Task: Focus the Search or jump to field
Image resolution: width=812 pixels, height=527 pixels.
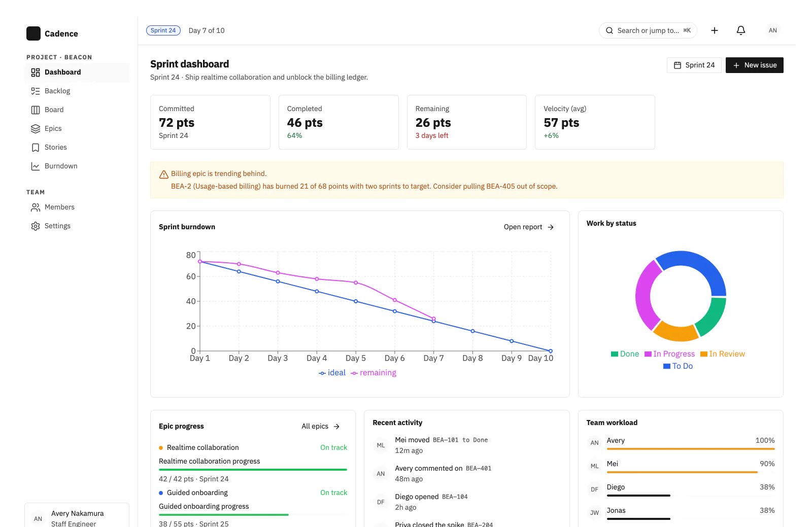Action: (x=648, y=30)
